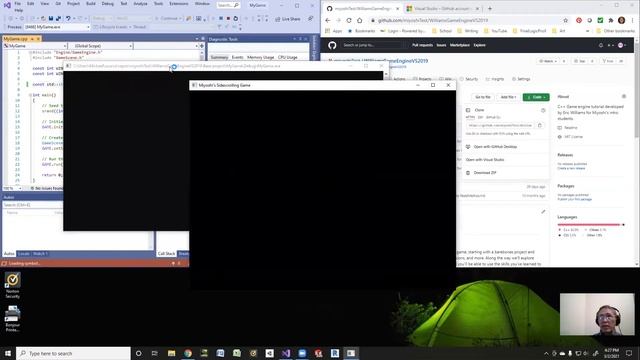Open the MyGame project scope dropdown

point(35,46)
